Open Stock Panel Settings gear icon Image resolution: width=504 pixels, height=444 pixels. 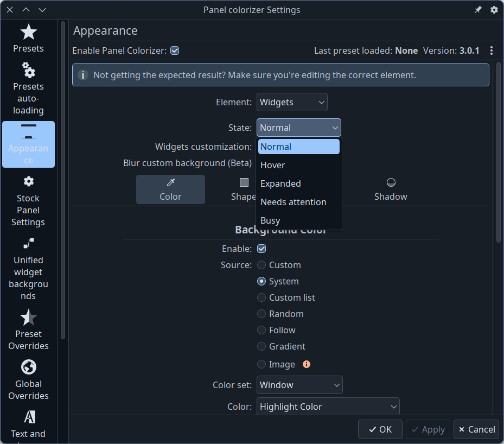click(28, 181)
